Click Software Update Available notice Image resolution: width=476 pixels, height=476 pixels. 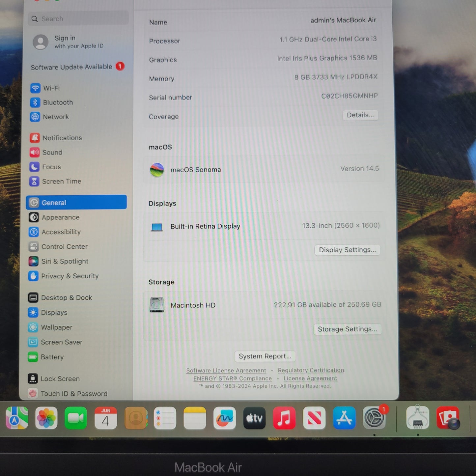(x=77, y=67)
